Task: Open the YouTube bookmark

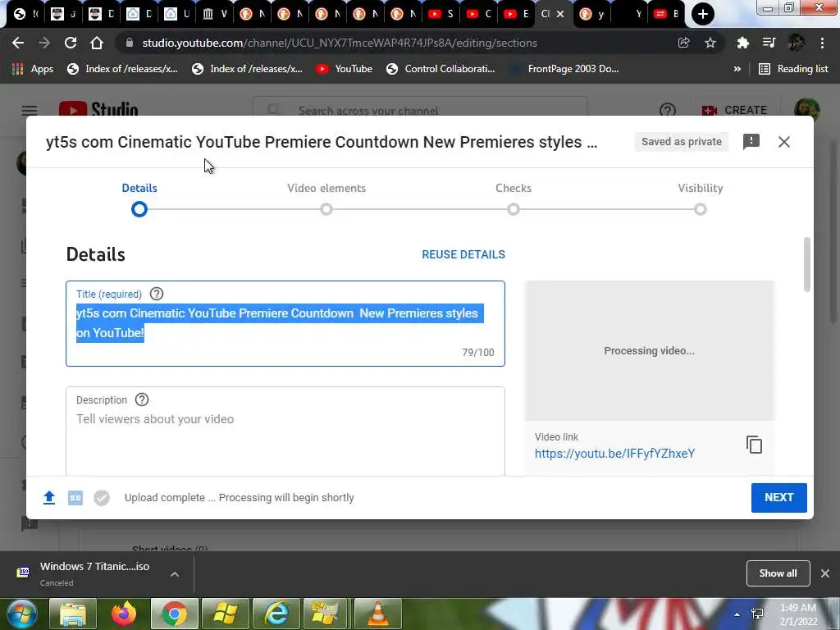Action: coord(344,69)
